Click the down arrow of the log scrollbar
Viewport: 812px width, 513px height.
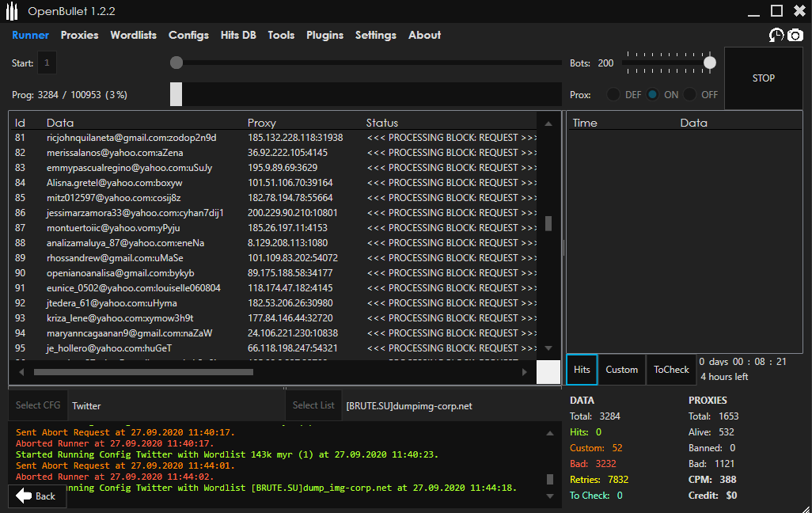click(550, 496)
